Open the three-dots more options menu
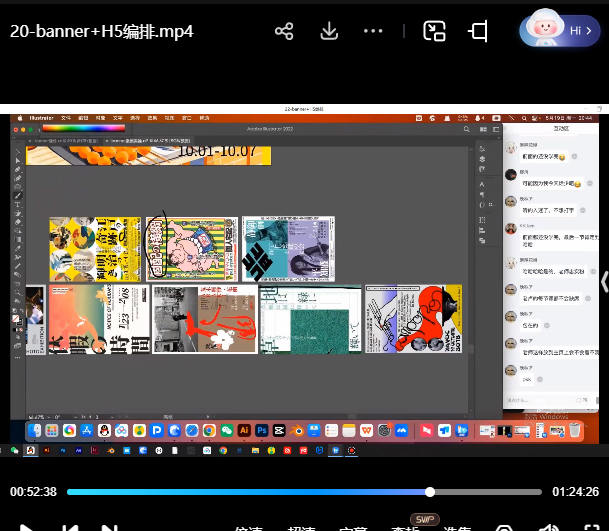 pos(373,31)
